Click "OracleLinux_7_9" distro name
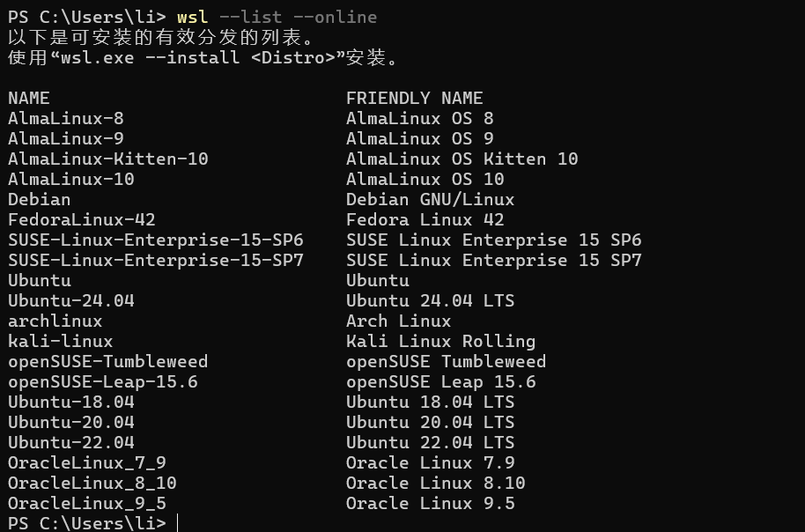Image resolution: width=805 pixels, height=532 pixels. [x=87, y=462]
